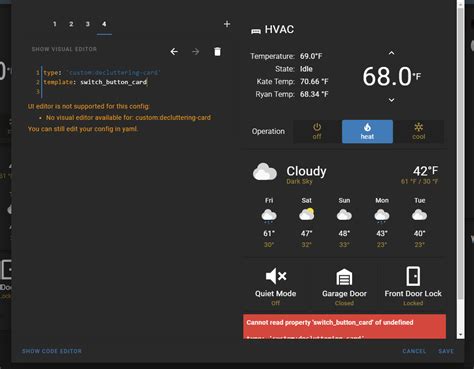Screen dimensions: 474x369
Task: Click the 68.0°F target temperature
Action: point(392,77)
